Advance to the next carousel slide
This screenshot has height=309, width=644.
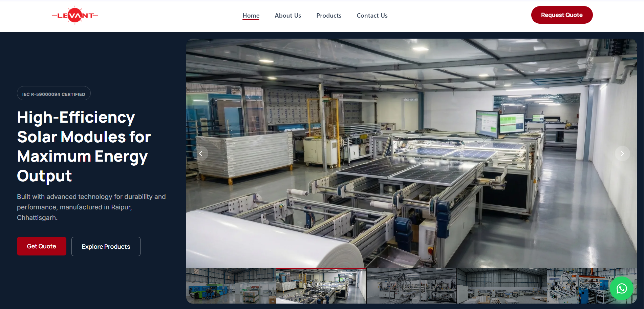622,153
